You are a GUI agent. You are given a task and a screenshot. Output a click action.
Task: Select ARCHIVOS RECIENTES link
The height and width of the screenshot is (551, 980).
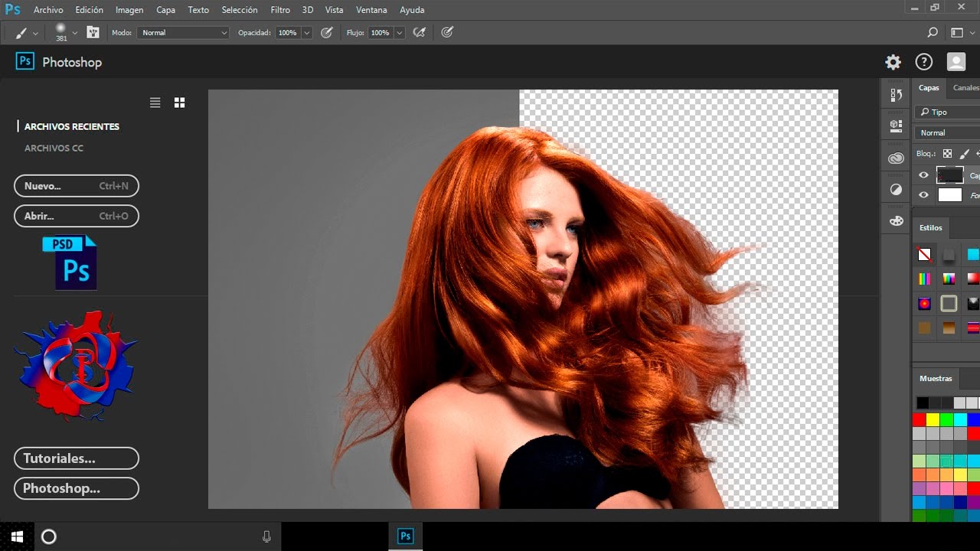[x=72, y=127]
